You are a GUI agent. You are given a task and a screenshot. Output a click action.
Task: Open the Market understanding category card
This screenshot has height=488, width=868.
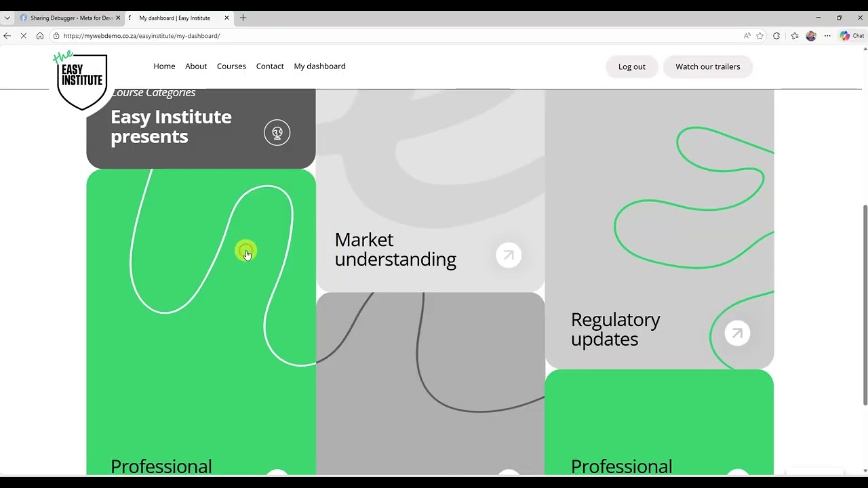click(x=430, y=190)
